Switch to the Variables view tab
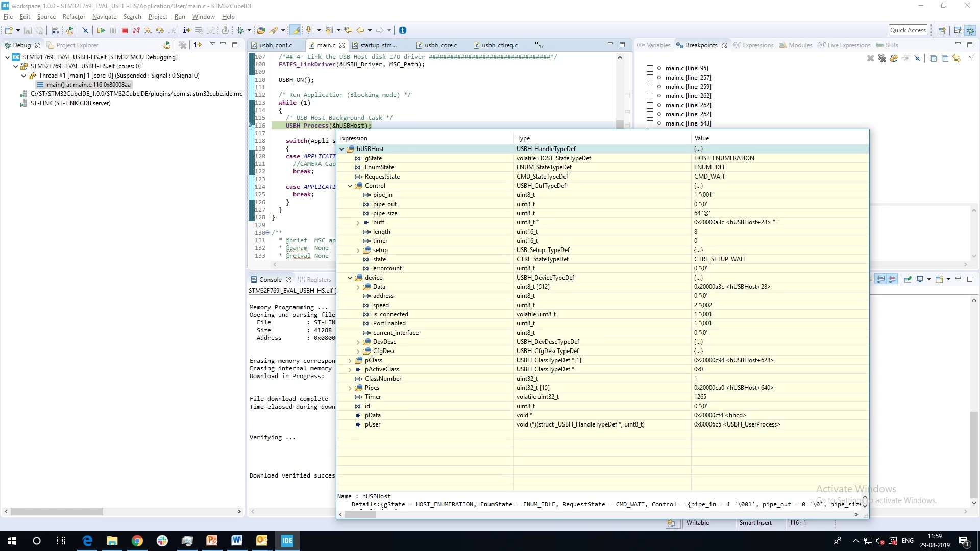 [x=654, y=45]
